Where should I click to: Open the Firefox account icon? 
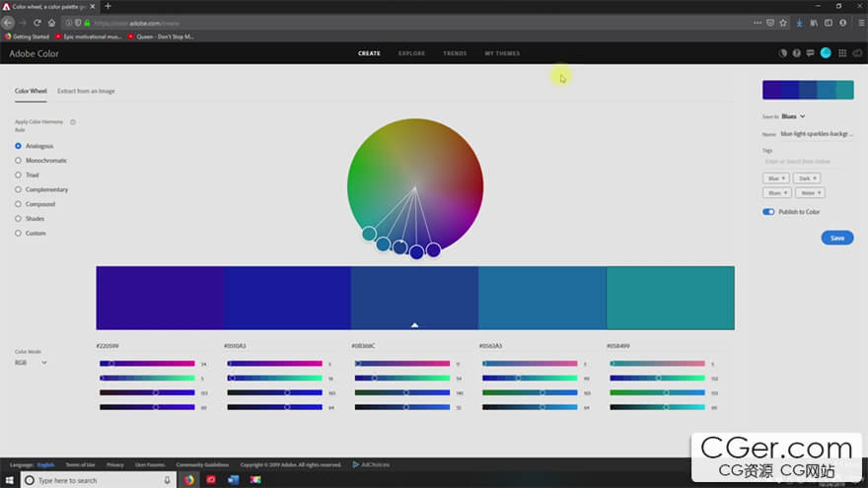843,23
